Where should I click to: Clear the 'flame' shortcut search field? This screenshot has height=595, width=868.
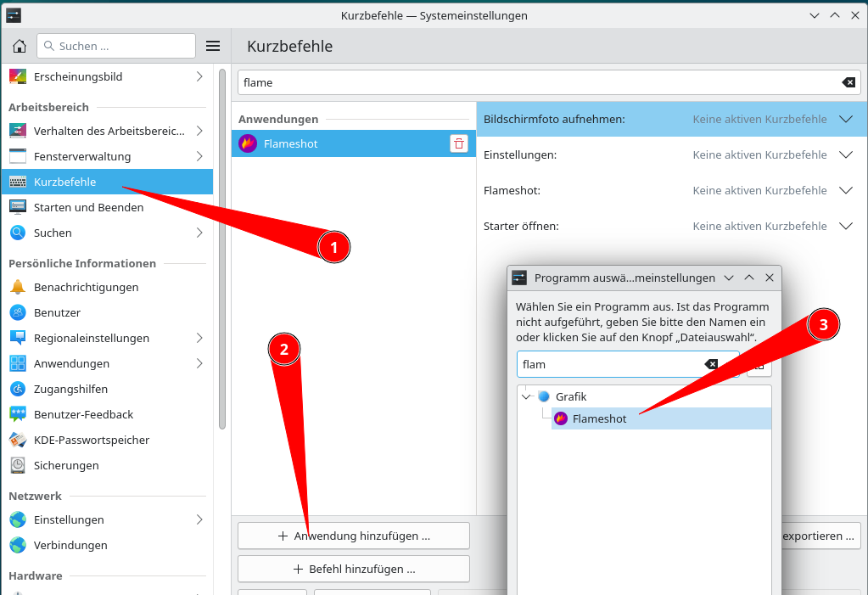(x=848, y=82)
